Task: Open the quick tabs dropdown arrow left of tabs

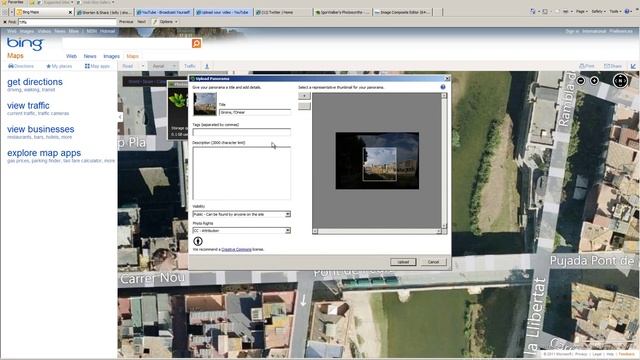Action: click(12, 12)
